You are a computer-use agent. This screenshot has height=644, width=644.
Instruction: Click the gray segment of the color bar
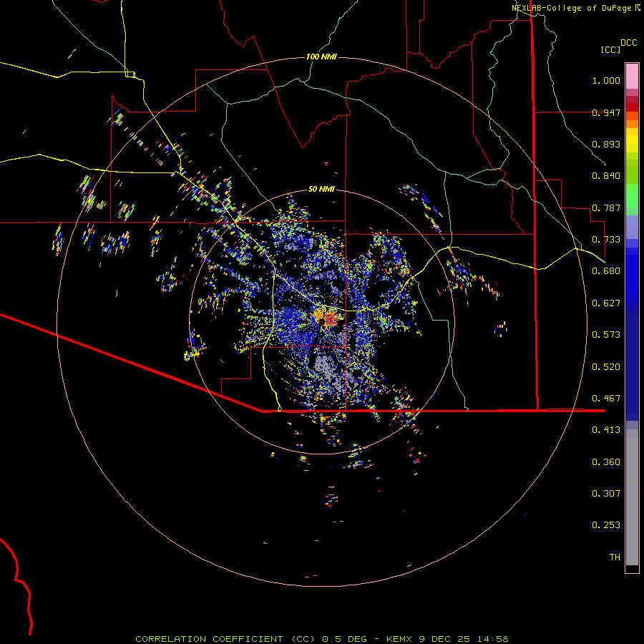point(632,497)
